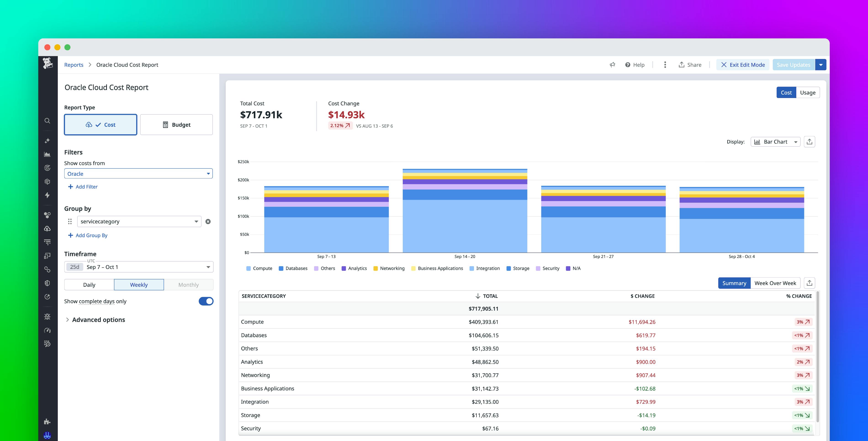Click the Compute legend color swatch
This screenshot has height=441, width=868.
tap(248, 268)
